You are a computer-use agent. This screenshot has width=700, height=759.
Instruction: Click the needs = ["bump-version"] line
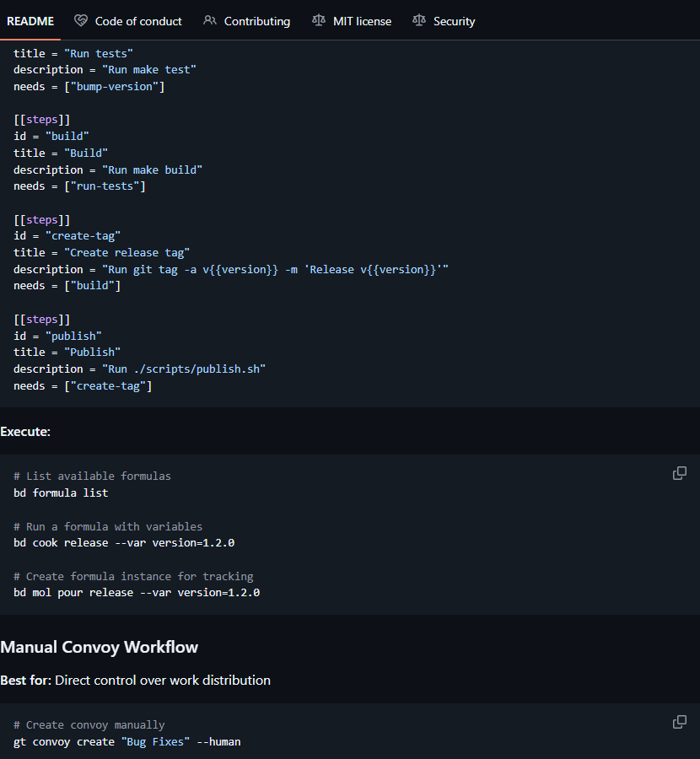coord(89,87)
